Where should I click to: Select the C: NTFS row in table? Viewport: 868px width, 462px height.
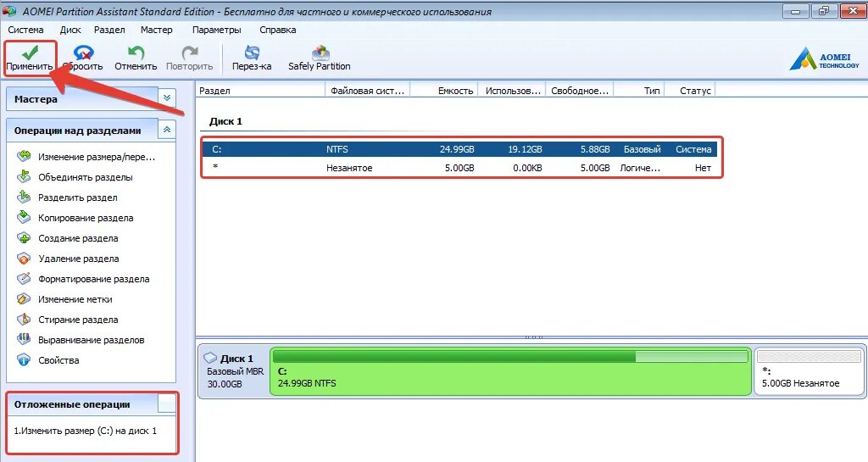click(460, 149)
